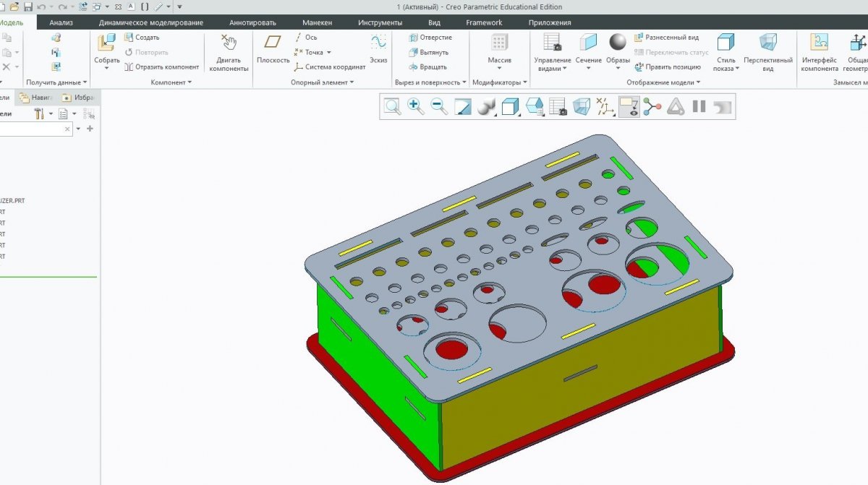Expand the Собрать dropdown arrow

click(x=107, y=69)
